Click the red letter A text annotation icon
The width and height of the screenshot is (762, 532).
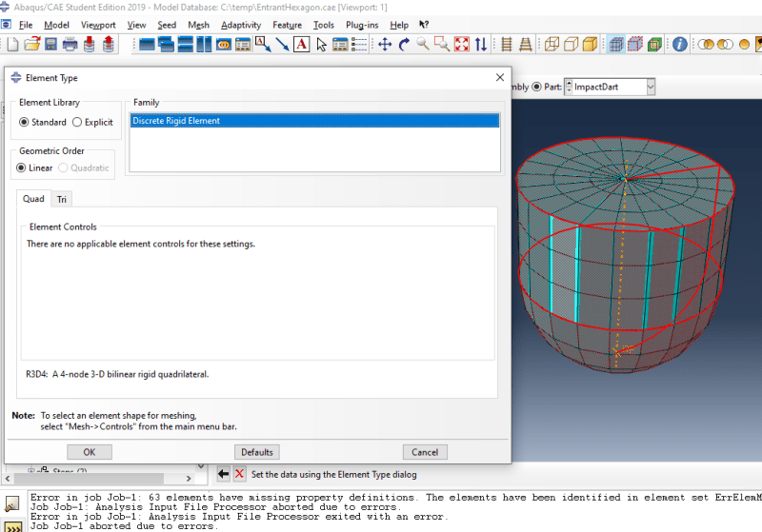pos(301,45)
